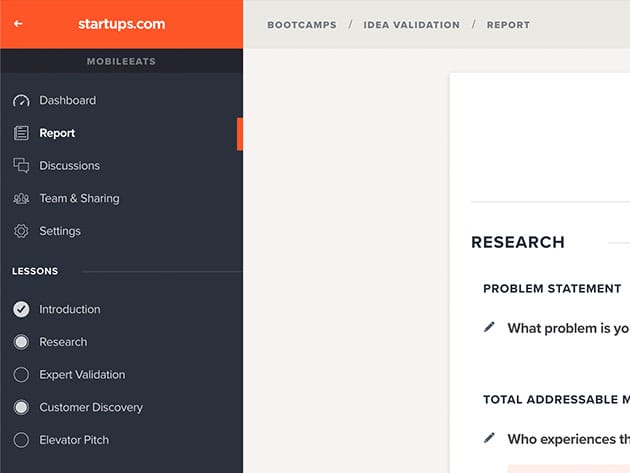Select the Customer Discovery status circle
The height and width of the screenshot is (473, 630).
21,408
